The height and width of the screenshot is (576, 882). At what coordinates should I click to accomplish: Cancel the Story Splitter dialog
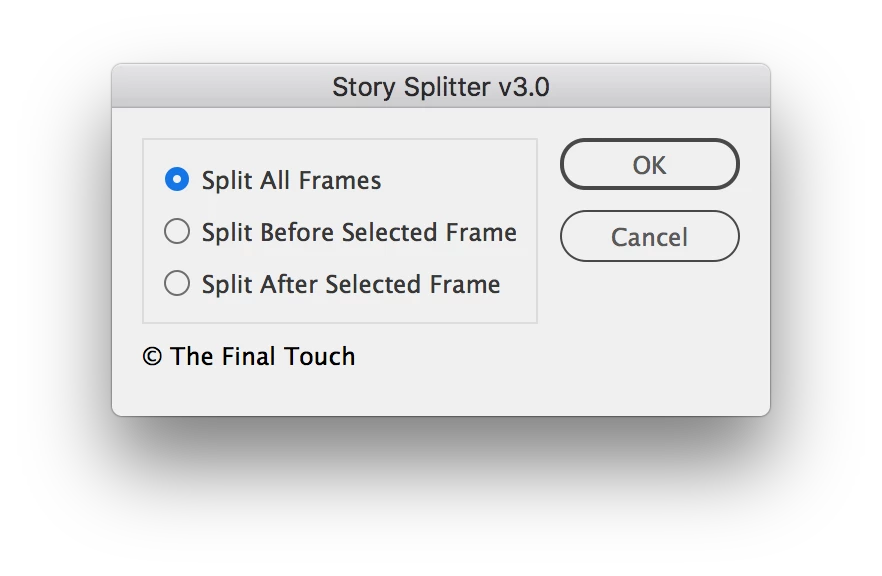[x=649, y=237]
